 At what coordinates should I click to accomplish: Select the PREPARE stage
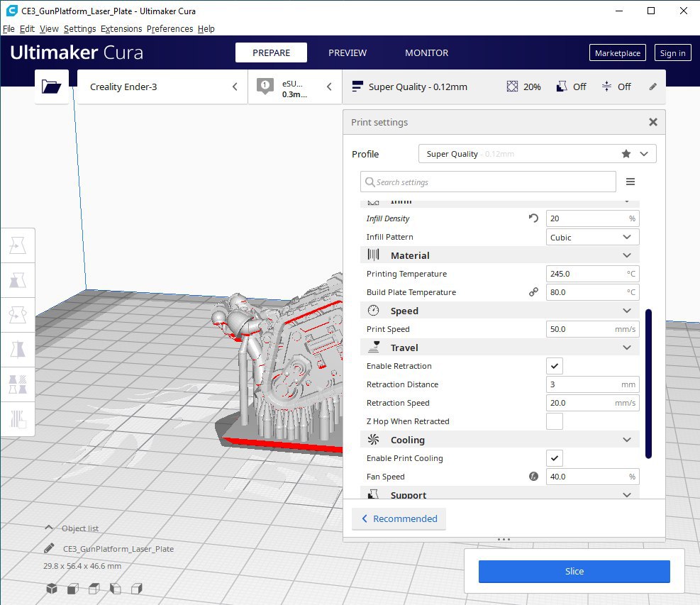[271, 52]
